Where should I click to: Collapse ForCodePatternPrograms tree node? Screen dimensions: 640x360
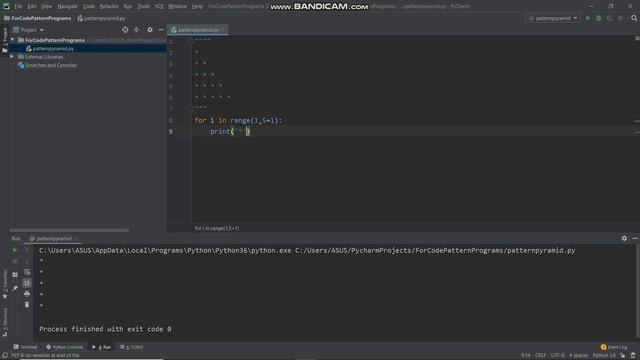[x=13, y=40]
